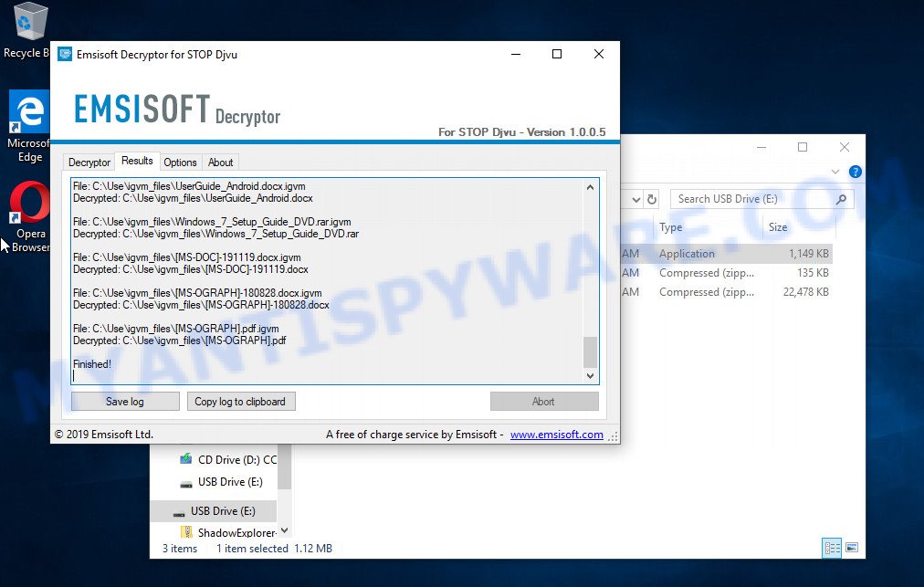
Task: Click the Save log button
Action: pos(125,402)
